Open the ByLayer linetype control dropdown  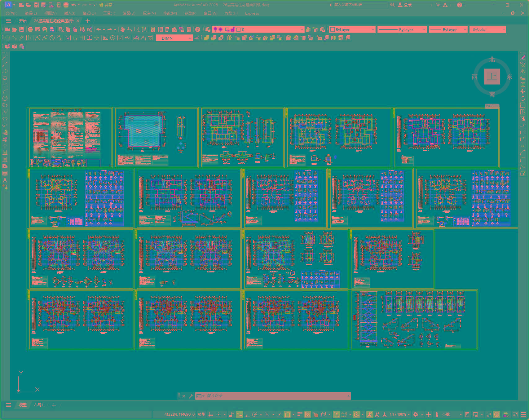402,29
